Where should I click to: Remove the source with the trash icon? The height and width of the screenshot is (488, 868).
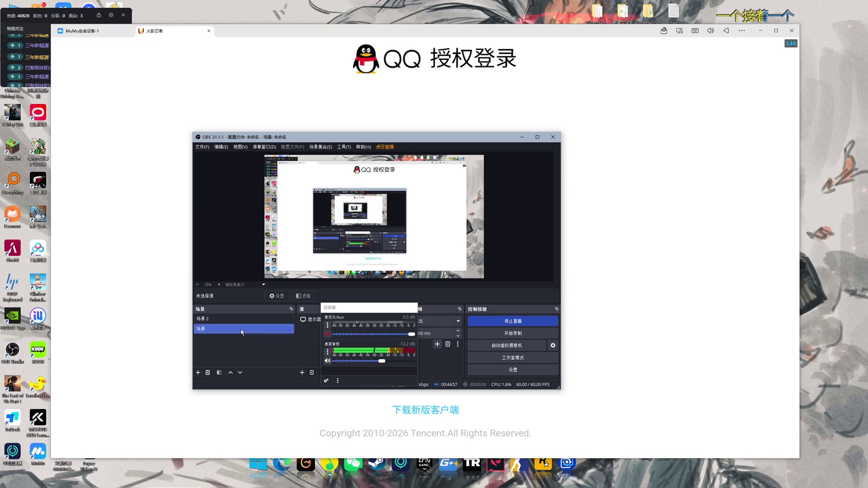[311, 372]
